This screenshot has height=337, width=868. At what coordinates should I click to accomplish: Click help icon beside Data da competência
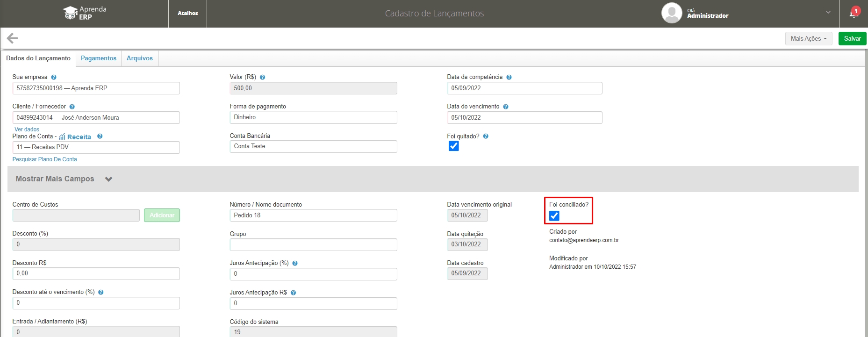(509, 77)
